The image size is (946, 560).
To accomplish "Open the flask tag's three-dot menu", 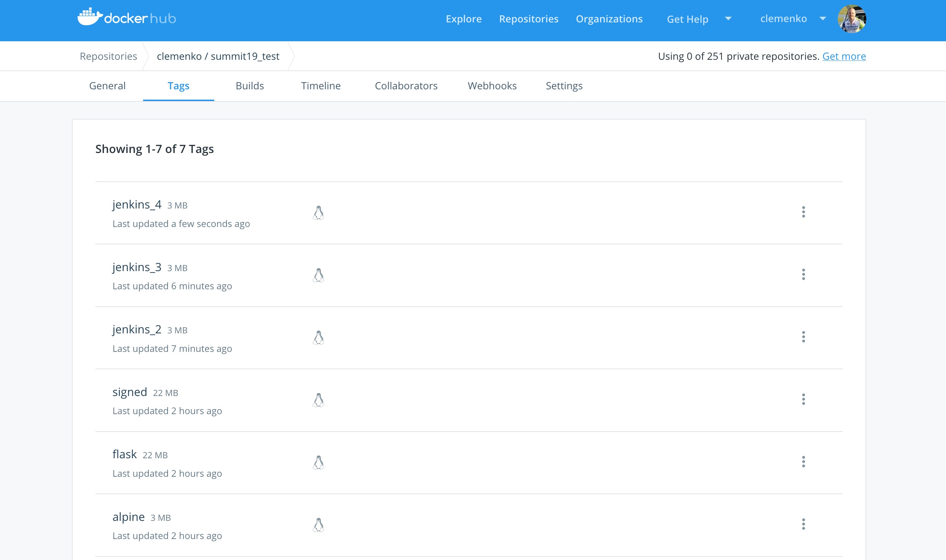I will pos(803,461).
